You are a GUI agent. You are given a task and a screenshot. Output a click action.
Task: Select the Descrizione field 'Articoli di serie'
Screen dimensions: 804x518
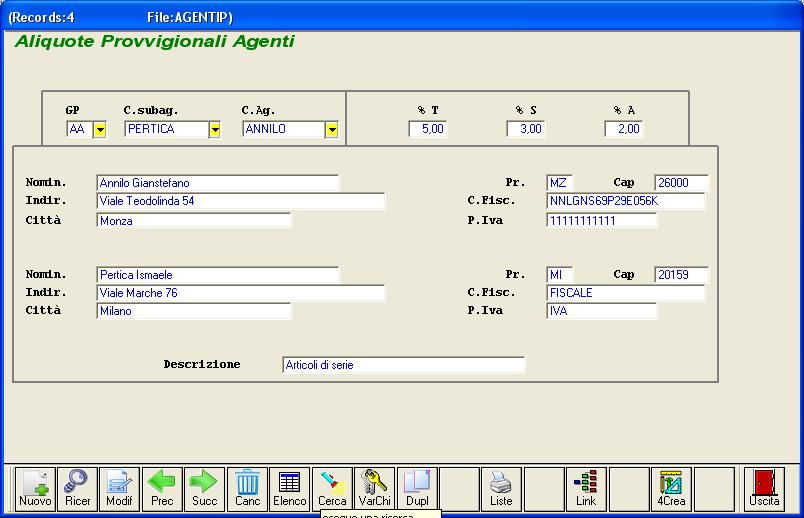point(403,365)
